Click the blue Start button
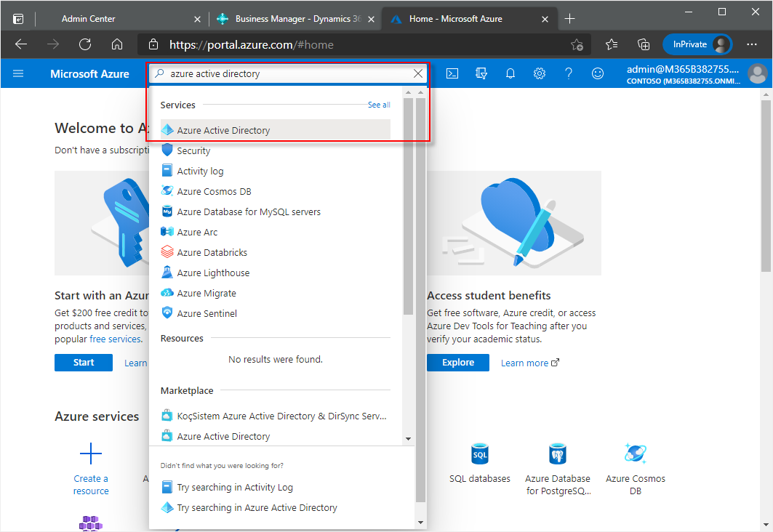 [84, 363]
